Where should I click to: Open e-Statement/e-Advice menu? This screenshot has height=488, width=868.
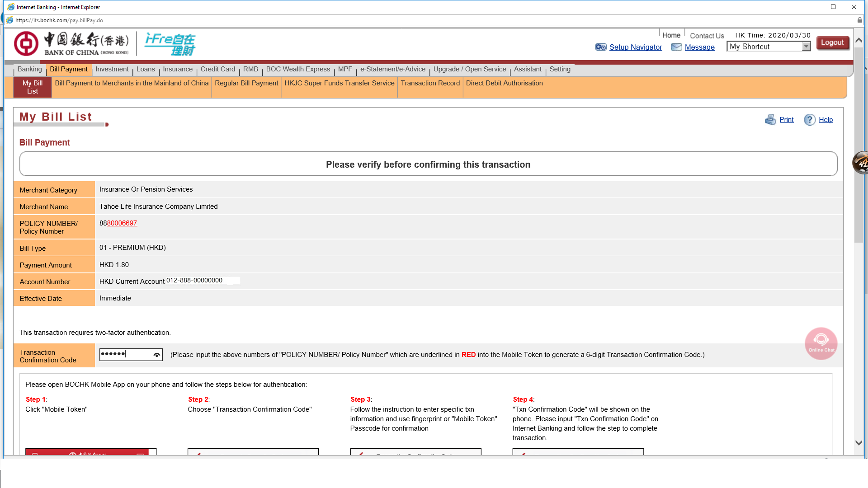click(x=393, y=69)
